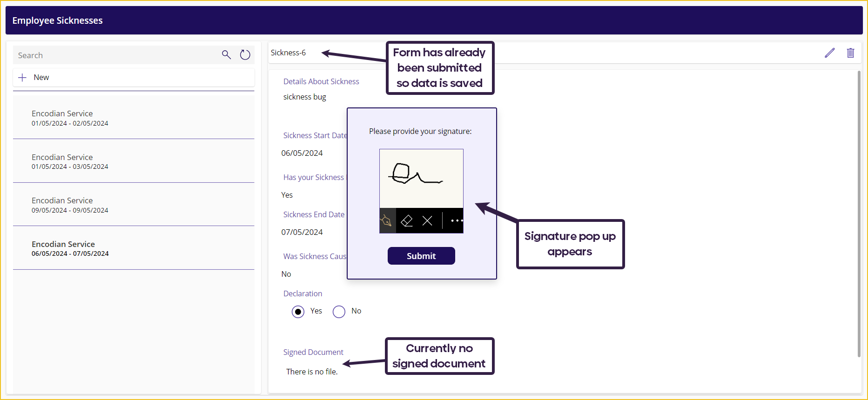This screenshot has height=400, width=868.
Task: Click the plus icon beside New
Action: 22,78
